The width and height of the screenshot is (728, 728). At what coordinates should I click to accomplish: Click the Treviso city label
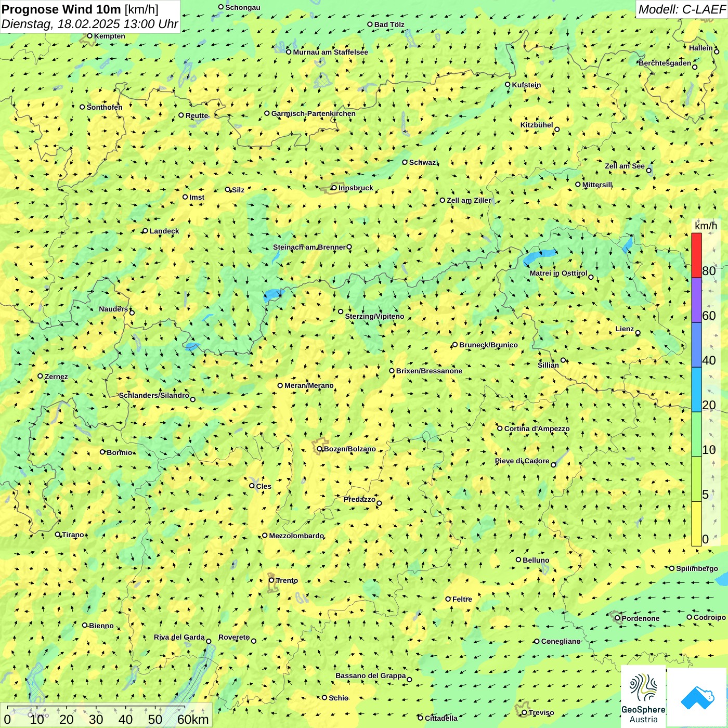(541, 712)
